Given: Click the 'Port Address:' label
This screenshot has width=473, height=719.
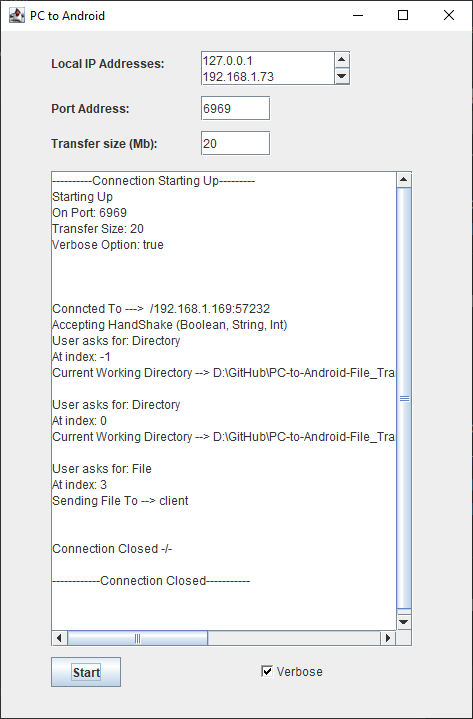Looking at the screenshot, I should [x=90, y=109].
